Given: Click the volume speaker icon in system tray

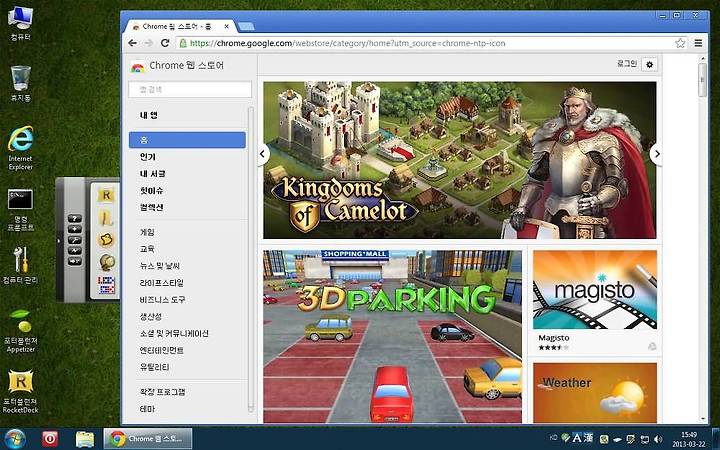Looking at the screenshot, I should [x=658, y=439].
